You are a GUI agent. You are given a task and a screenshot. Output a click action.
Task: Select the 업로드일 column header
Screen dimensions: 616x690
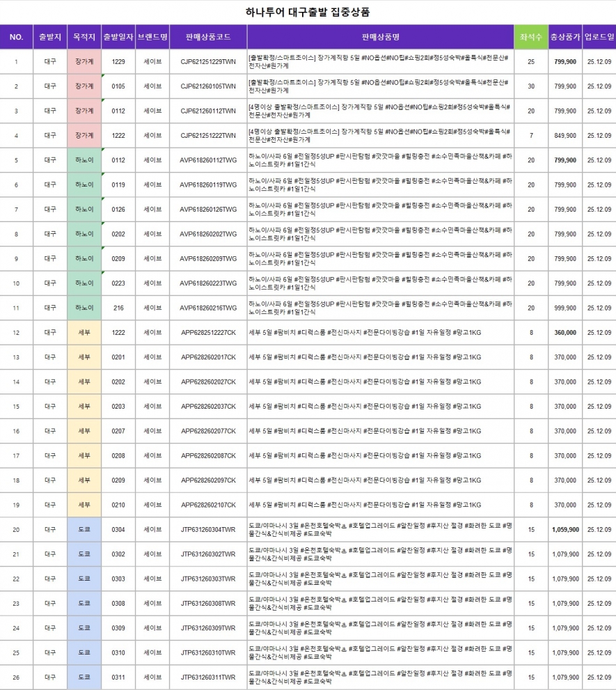pos(599,37)
